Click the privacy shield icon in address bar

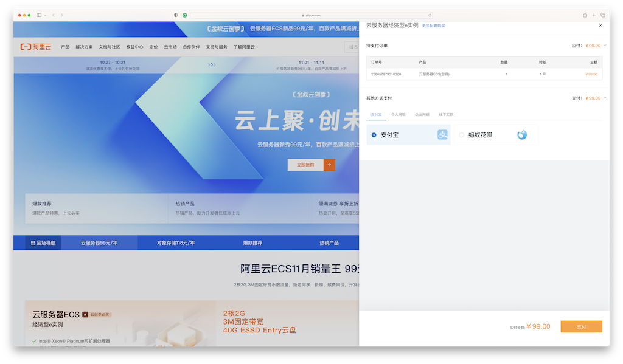pos(175,15)
